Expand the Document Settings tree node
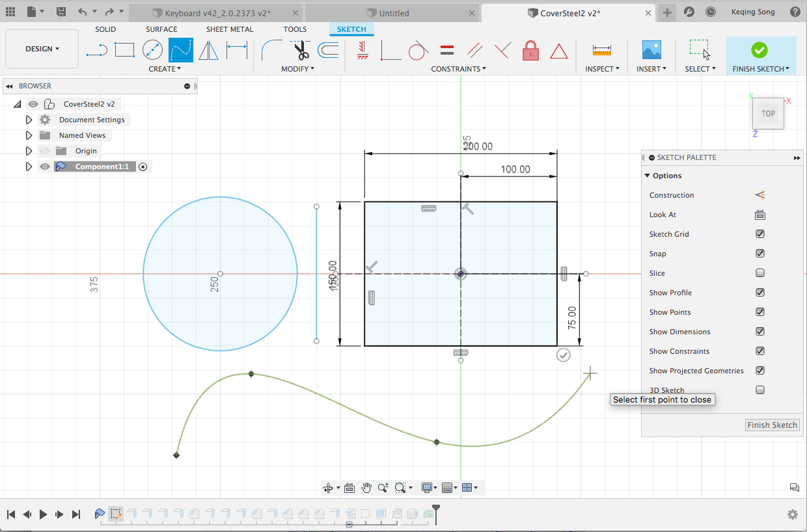 [29, 120]
